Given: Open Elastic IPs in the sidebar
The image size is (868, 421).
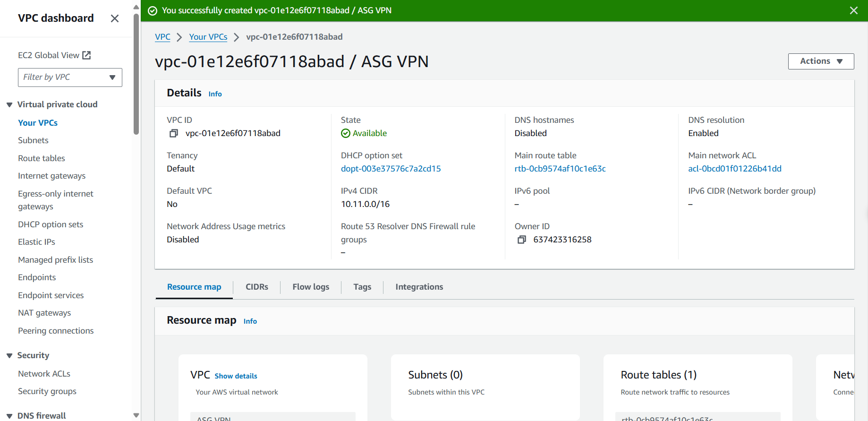Looking at the screenshot, I should (x=36, y=242).
